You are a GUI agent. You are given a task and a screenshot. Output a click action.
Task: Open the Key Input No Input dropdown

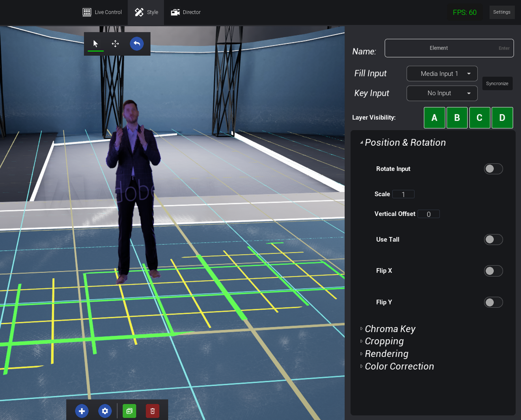point(442,93)
